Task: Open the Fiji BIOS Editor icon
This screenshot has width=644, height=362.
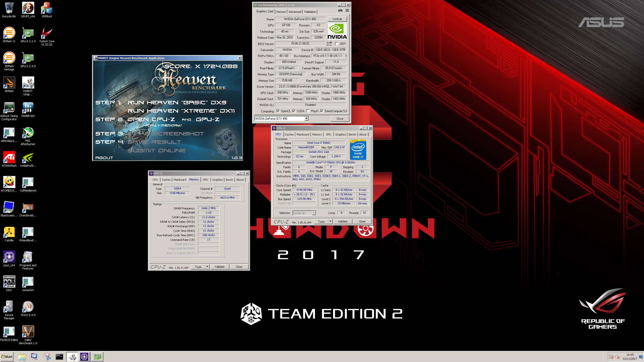Action: 9,334
